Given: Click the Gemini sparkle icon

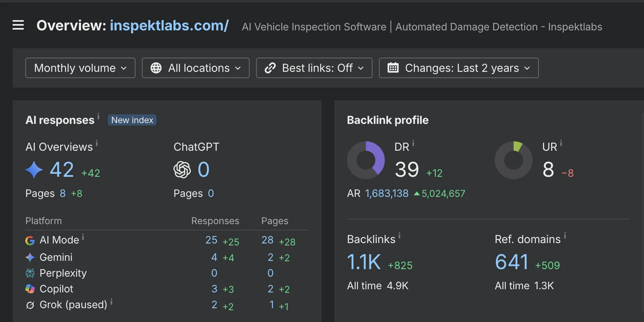Looking at the screenshot, I should point(30,257).
